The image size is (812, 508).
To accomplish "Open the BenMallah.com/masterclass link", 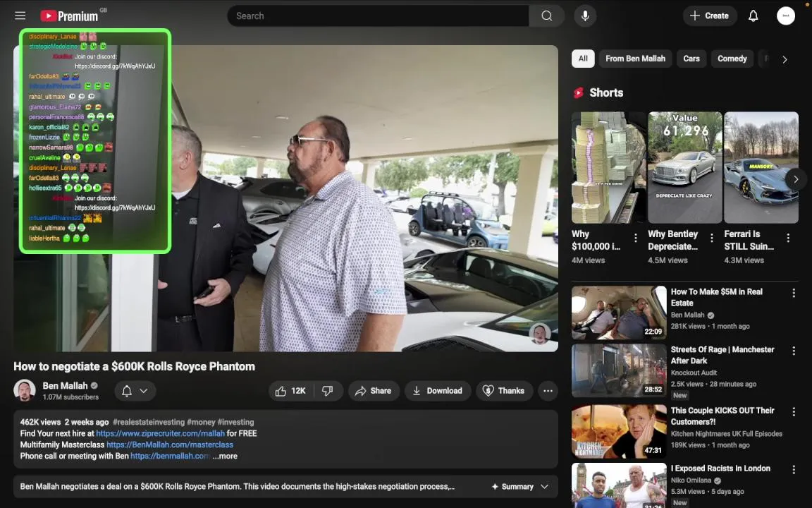I will click(170, 445).
